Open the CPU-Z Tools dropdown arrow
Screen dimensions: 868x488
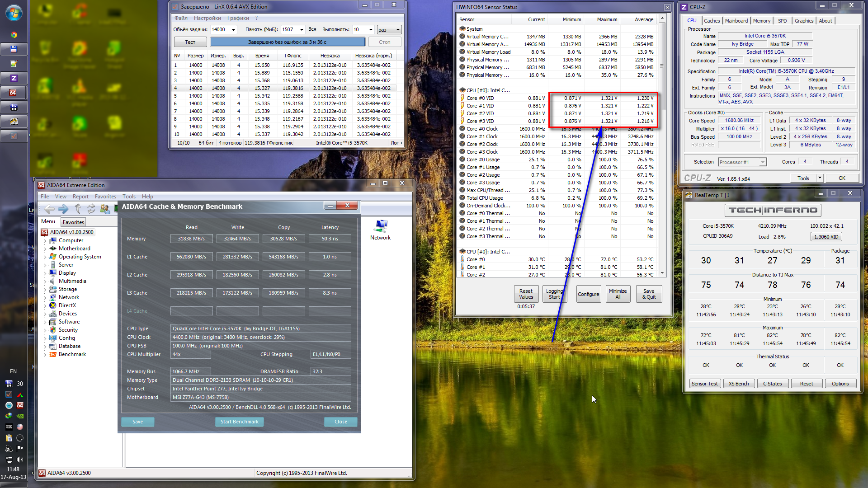tap(819, 178)
